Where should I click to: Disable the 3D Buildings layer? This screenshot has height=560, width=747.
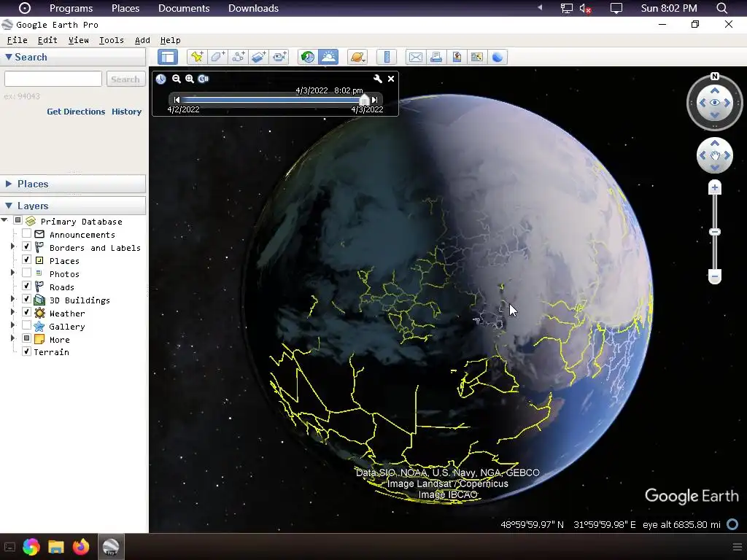point(27,299)
